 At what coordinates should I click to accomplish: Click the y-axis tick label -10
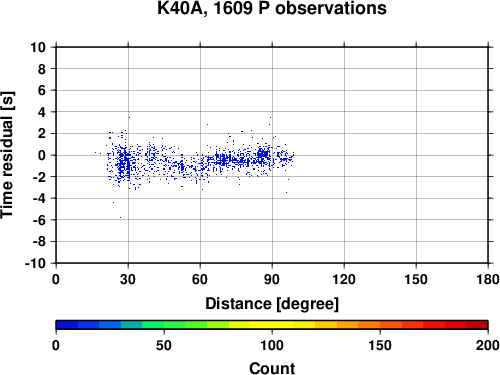[35, 263]
